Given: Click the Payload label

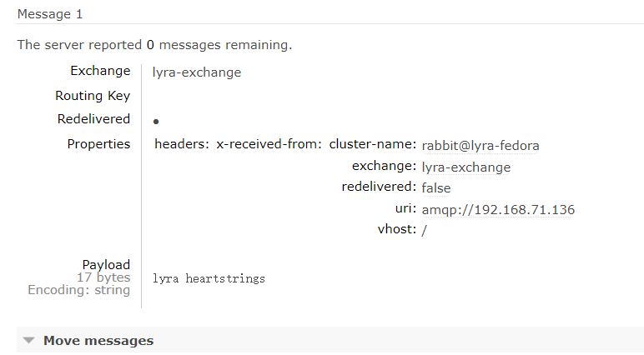Looking at the screenshot, I should [106, 265].
